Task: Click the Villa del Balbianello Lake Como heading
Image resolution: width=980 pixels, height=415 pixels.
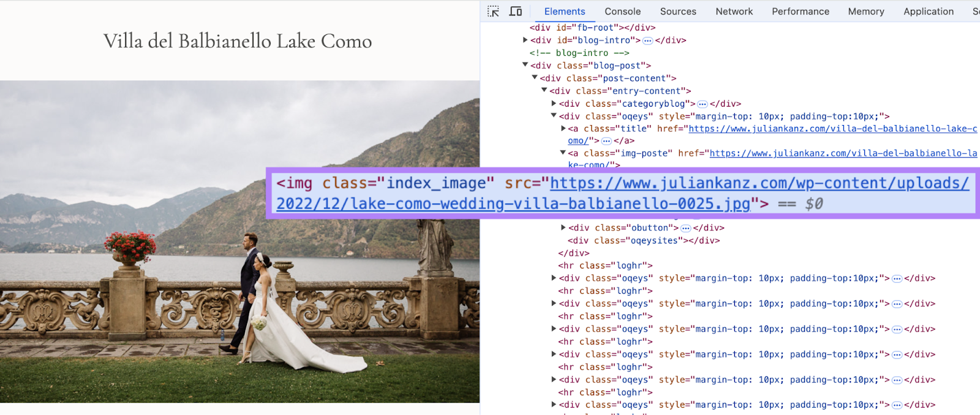Action: pos(238,41)
